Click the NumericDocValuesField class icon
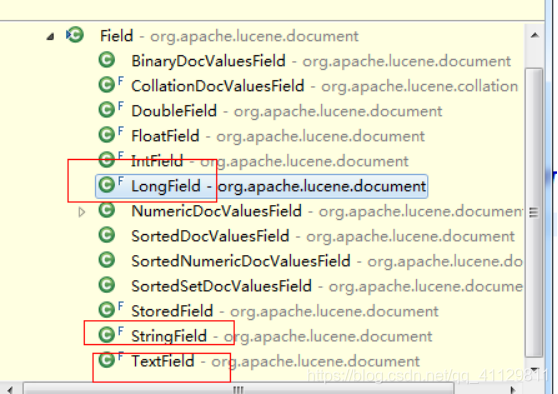The image size is (558, 394). point(107,210)
